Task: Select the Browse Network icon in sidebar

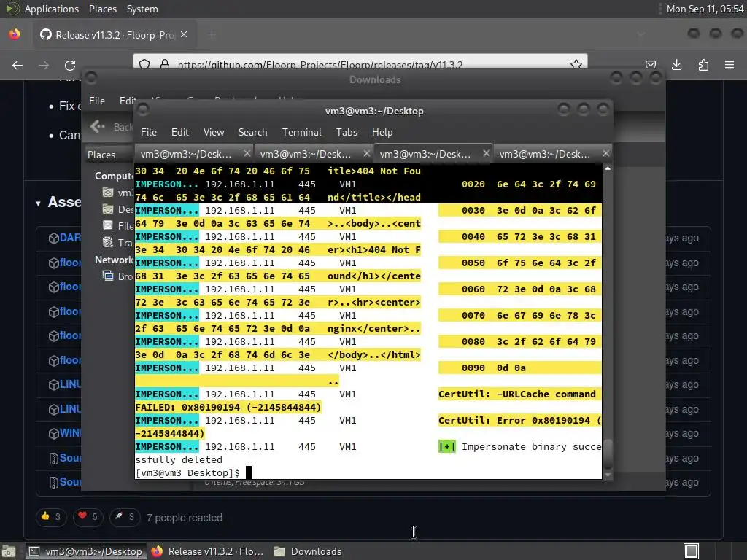Action: click(x=108, y=276)
